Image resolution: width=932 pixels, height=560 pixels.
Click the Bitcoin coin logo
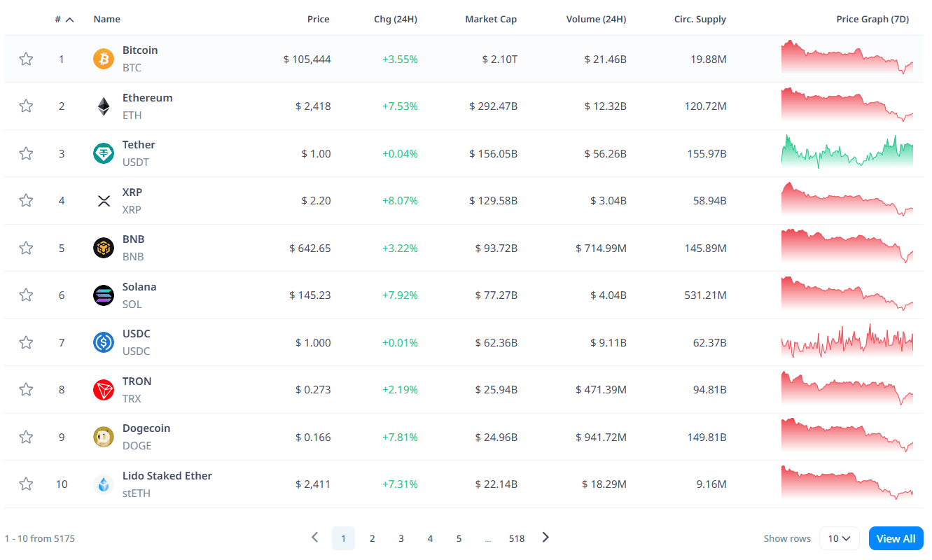pos(104,59)
